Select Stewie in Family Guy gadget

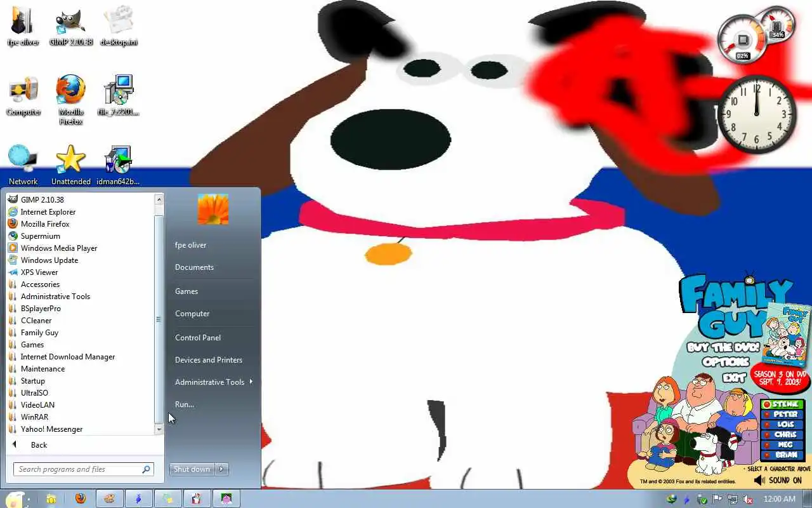coord(783,404)
